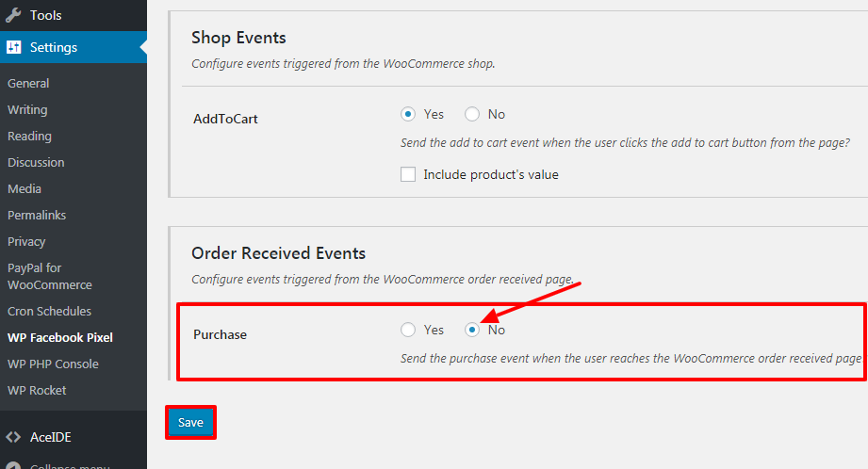Open General settings submenu

point(28,84)
